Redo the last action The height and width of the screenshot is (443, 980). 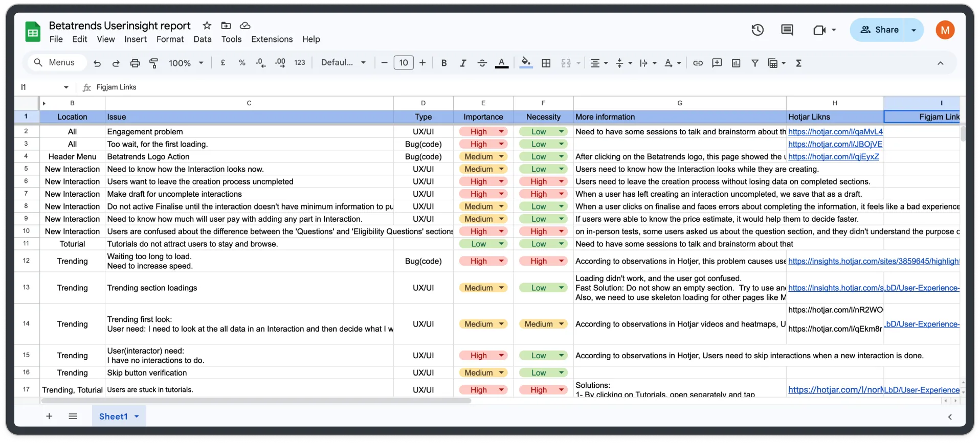click(116, 63)
